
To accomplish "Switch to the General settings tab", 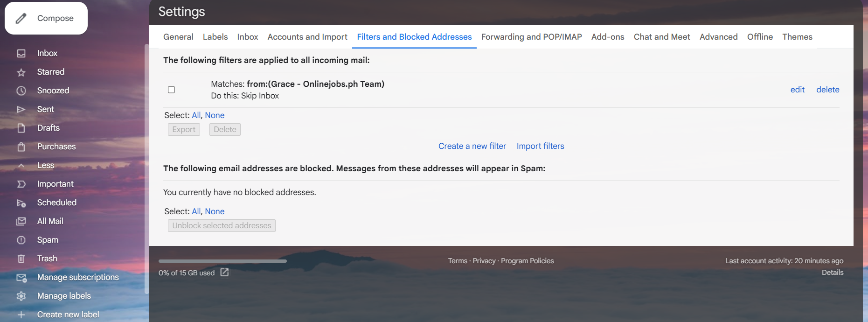I will (x=178, y=37).
